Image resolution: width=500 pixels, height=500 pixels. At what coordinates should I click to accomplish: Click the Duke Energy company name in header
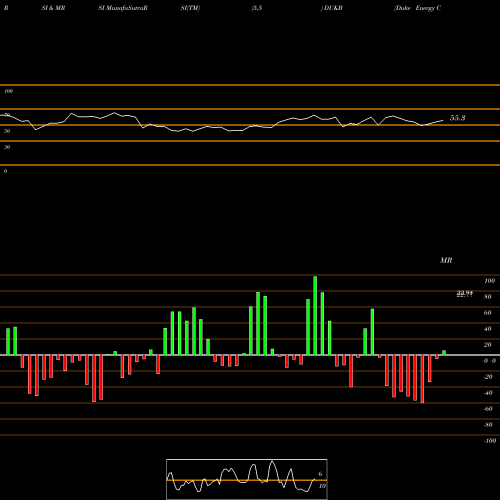tap(418, 8)
